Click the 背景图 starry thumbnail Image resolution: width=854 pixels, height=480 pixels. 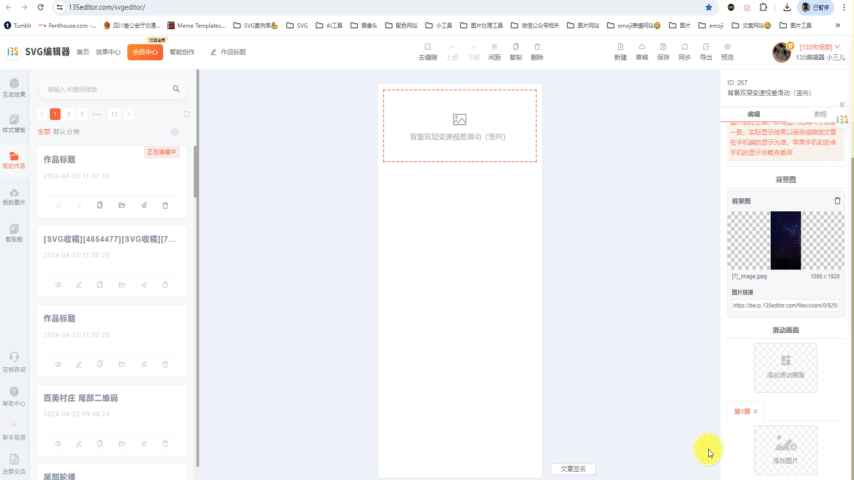[785, 240]
